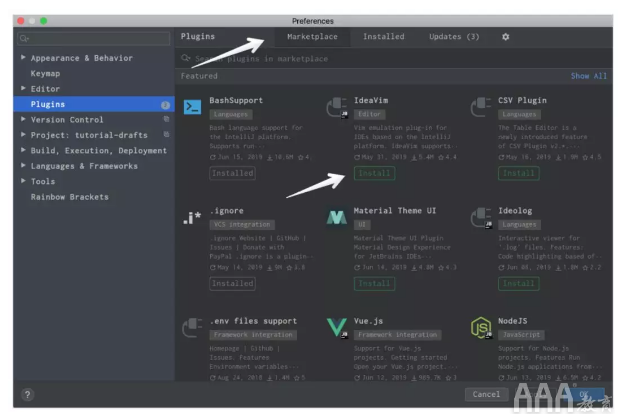Click the NodeJS plugin icon

click(481, 327)
